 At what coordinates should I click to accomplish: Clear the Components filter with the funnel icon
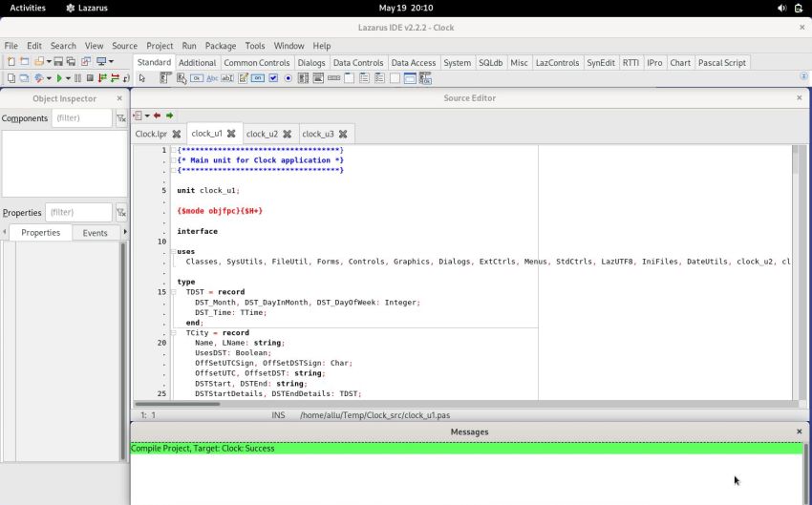(x=120, y=118)
